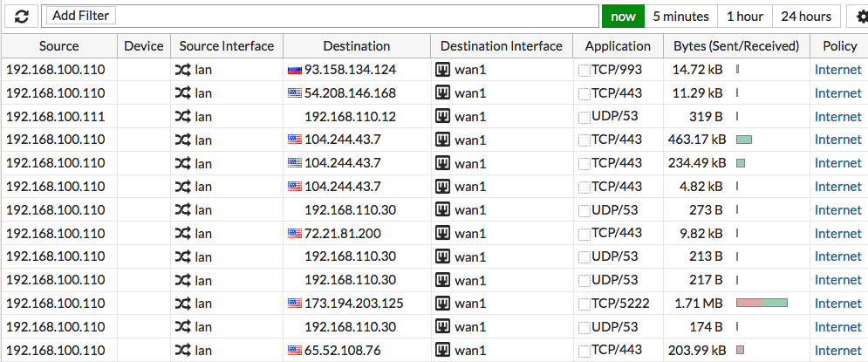Switch to 1 hour time range
Image resolution: width=868 pixels, height=362 pixels.
click(745, 17)
